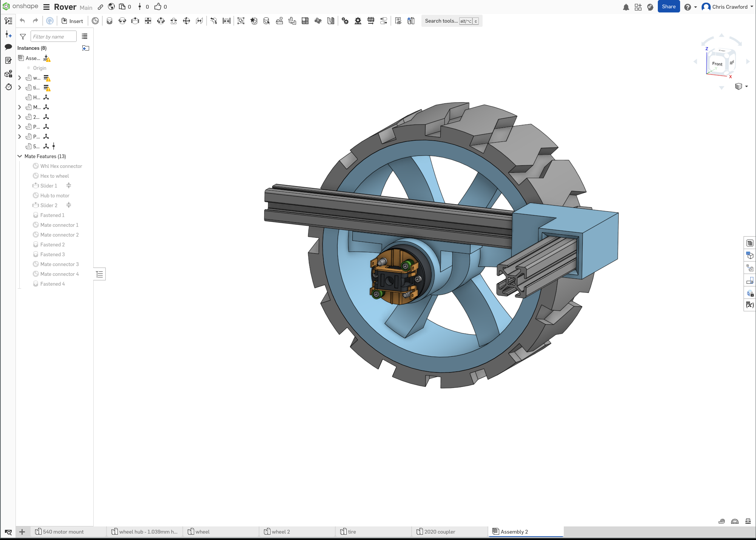Toggle the instance filter funnel
This screenshot has width=756, height=540.
coord(23,37)
